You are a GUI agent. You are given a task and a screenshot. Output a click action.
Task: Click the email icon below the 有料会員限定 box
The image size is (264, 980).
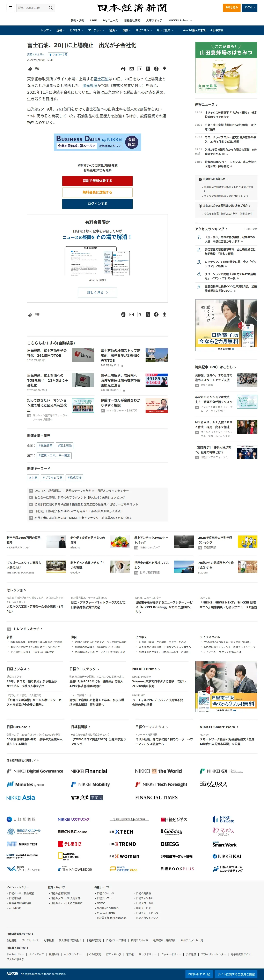(x=131, y=315)
